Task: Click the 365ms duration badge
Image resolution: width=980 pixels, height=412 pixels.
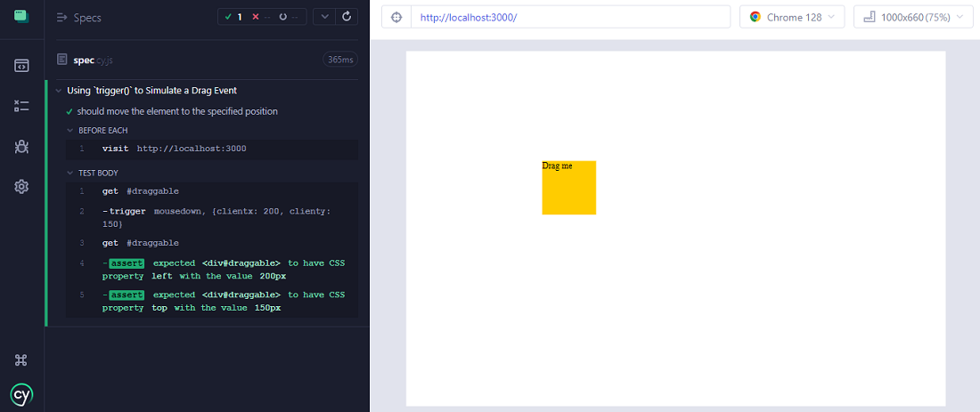Action: 340,60
